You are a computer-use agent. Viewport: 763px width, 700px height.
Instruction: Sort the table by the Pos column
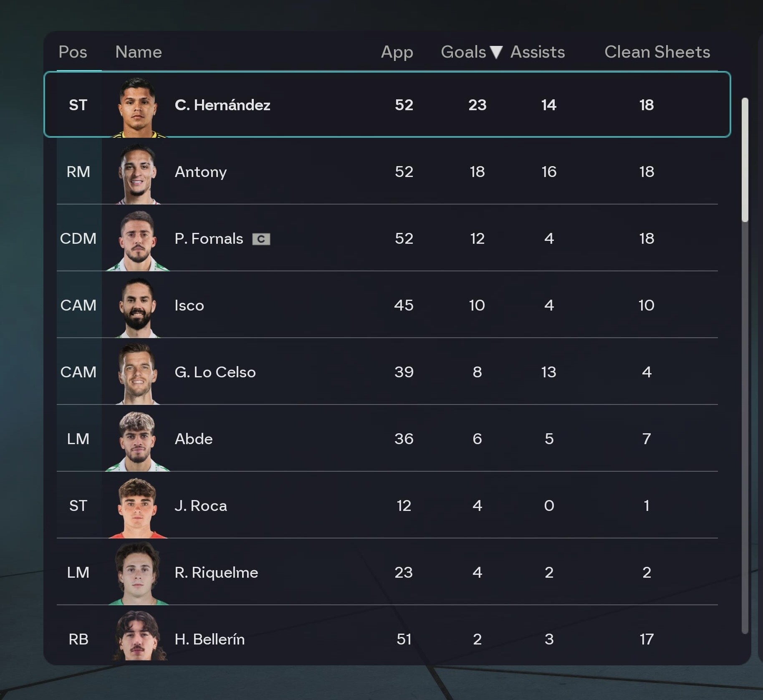coord(73,52)
